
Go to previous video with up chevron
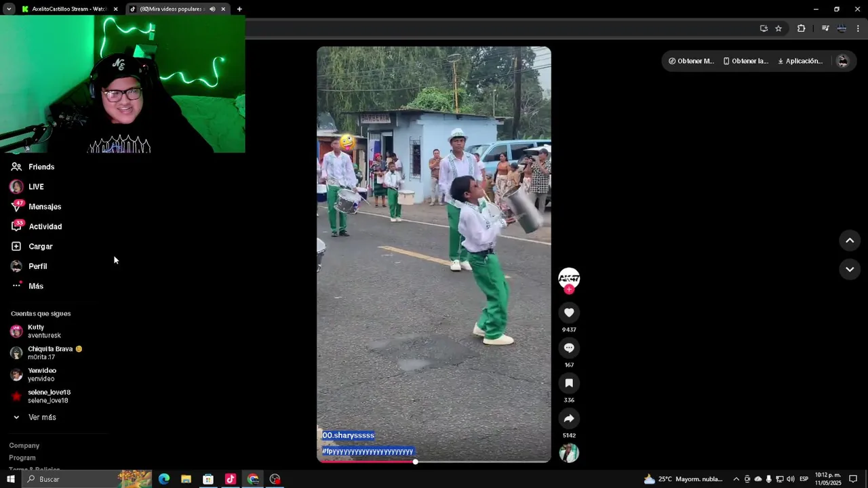[x=850, y=241]
